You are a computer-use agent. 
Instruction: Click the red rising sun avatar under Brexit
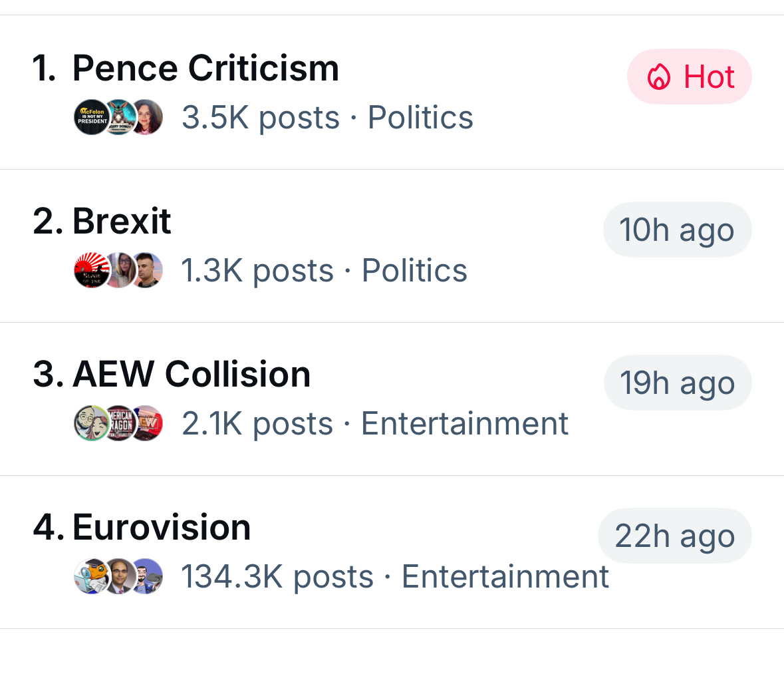90,270
